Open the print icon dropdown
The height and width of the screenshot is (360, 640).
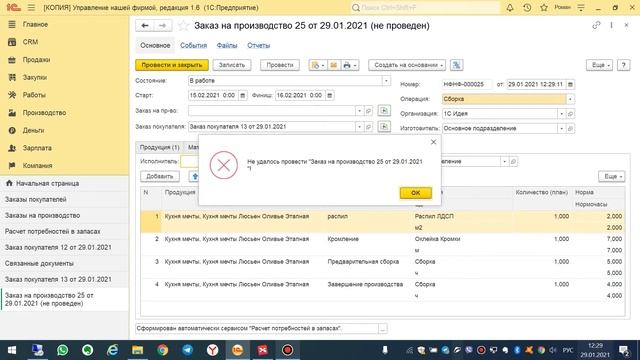pyautogui.click(x=350, y=65)
